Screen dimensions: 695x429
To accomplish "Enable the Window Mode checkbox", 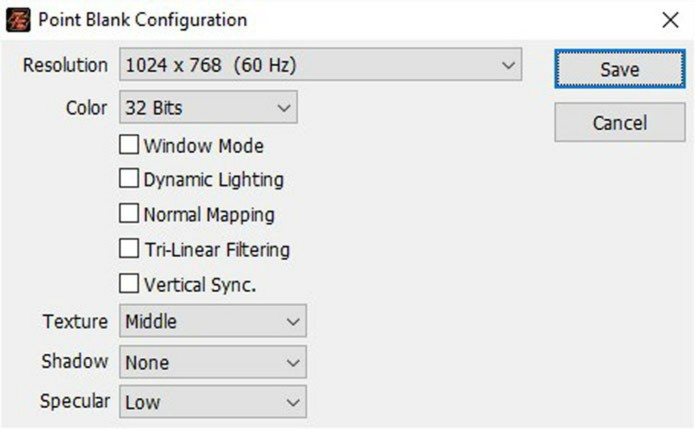I will pos(129,145).
